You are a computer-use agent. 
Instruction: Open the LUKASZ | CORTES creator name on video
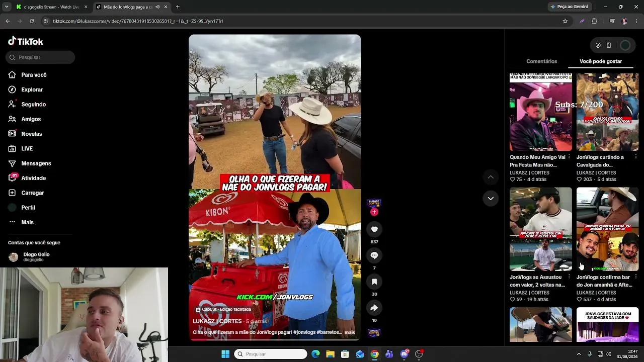point(217,321)
